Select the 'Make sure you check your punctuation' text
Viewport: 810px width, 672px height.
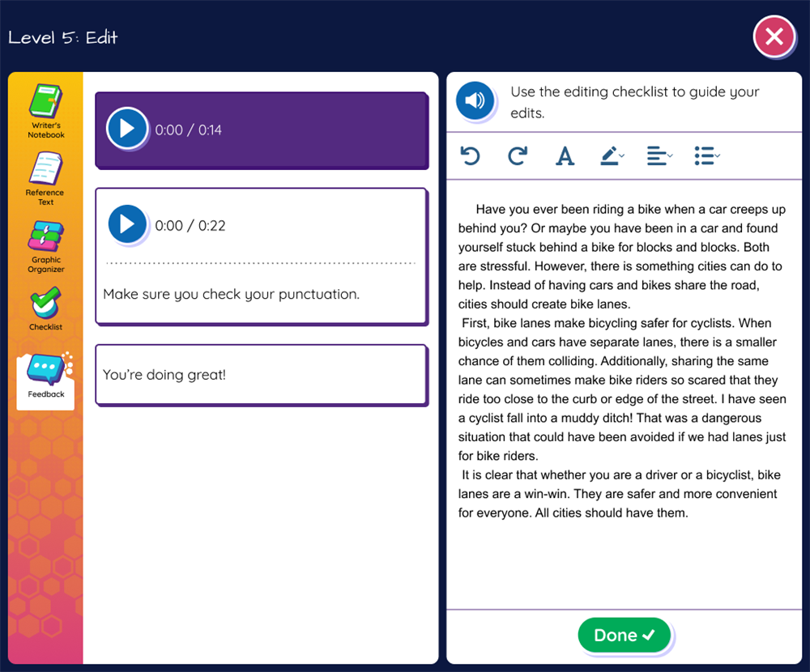click(x=231, y=294)
